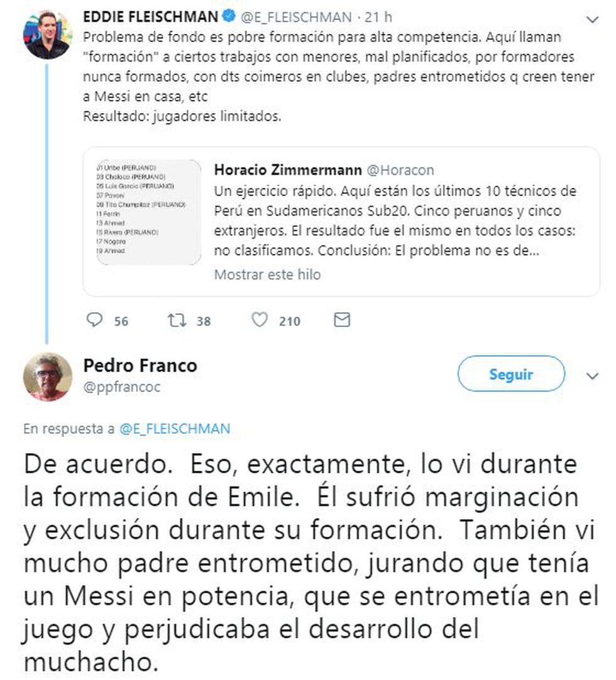
Task: Open the @ppfrancoc handle
Action: [x=121, y=387]
